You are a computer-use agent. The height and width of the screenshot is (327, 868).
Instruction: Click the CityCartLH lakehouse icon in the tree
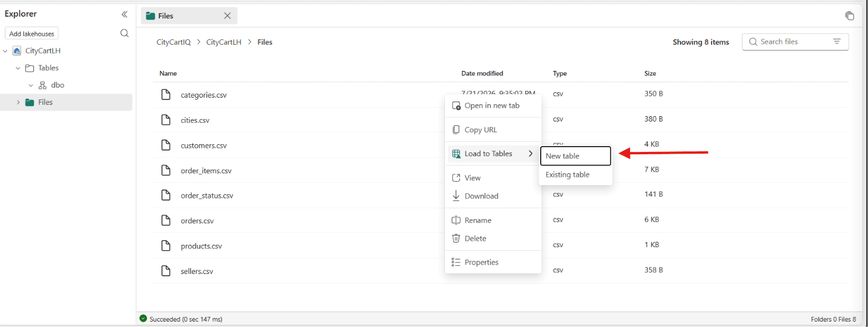click(17, 51)
